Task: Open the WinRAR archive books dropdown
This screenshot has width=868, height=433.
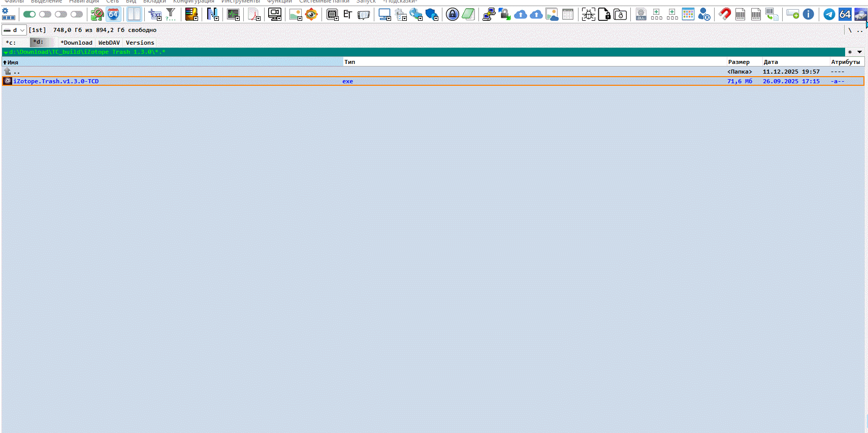Action: pyautogui.click(x=191, y=15)
